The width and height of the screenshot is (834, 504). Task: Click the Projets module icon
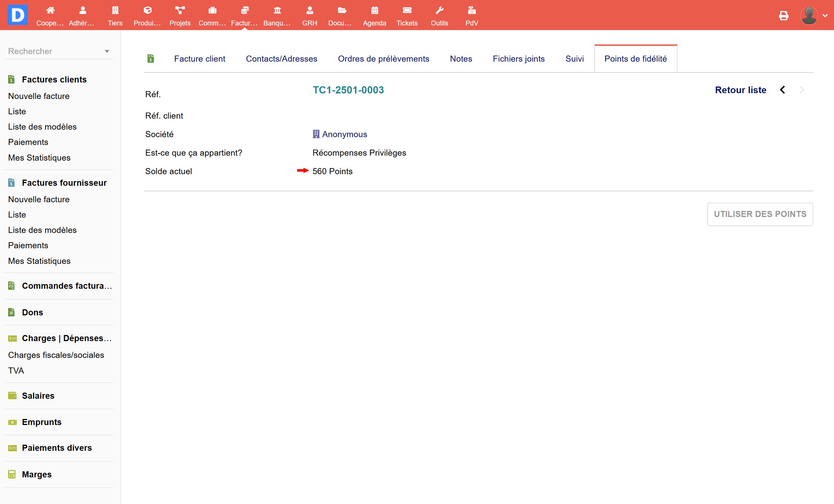tap(180, 10)
